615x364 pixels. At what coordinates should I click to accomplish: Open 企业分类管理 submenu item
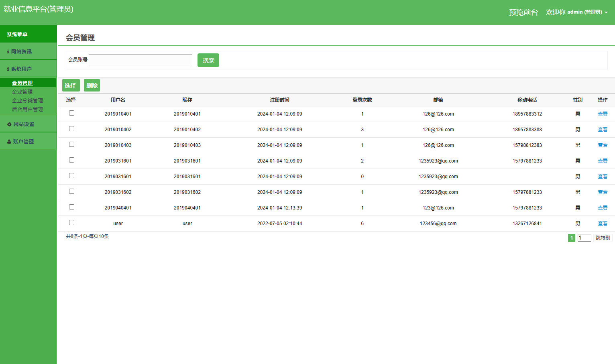click(27, 101)
